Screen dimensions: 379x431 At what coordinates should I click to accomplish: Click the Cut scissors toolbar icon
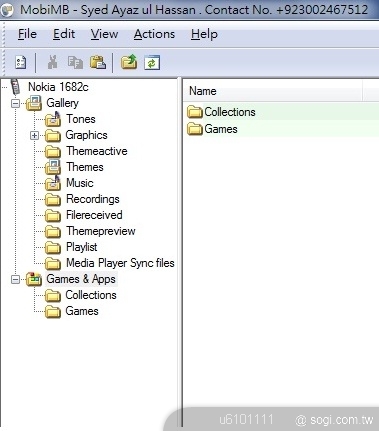coord(52,62)
